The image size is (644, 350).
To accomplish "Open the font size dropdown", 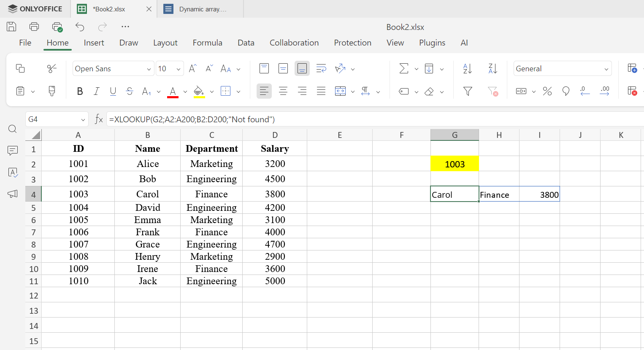I will pos(178,68).
